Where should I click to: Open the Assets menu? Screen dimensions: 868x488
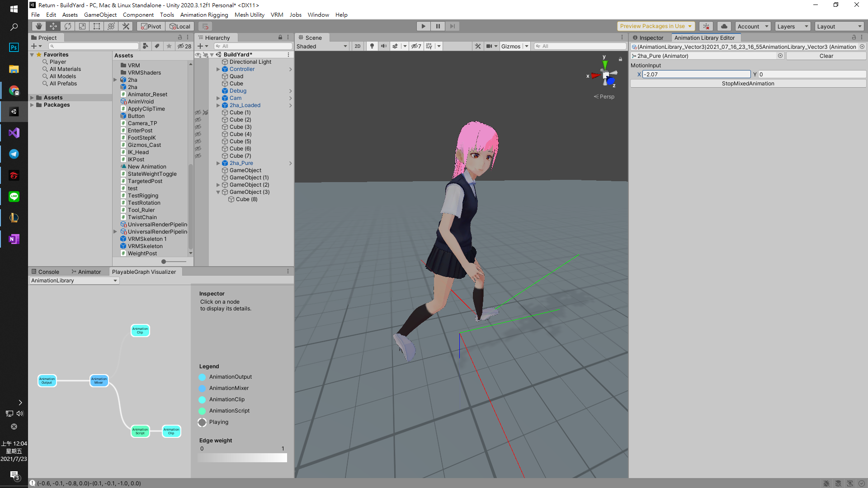[x=70, y=14]
